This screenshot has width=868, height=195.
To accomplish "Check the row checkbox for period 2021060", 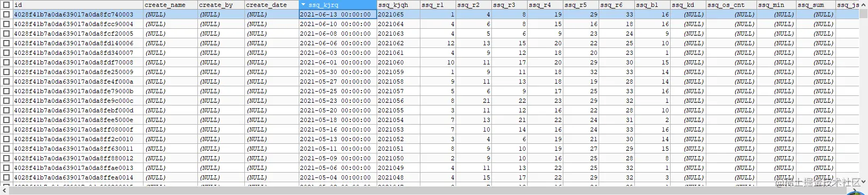I will point(6,62).
